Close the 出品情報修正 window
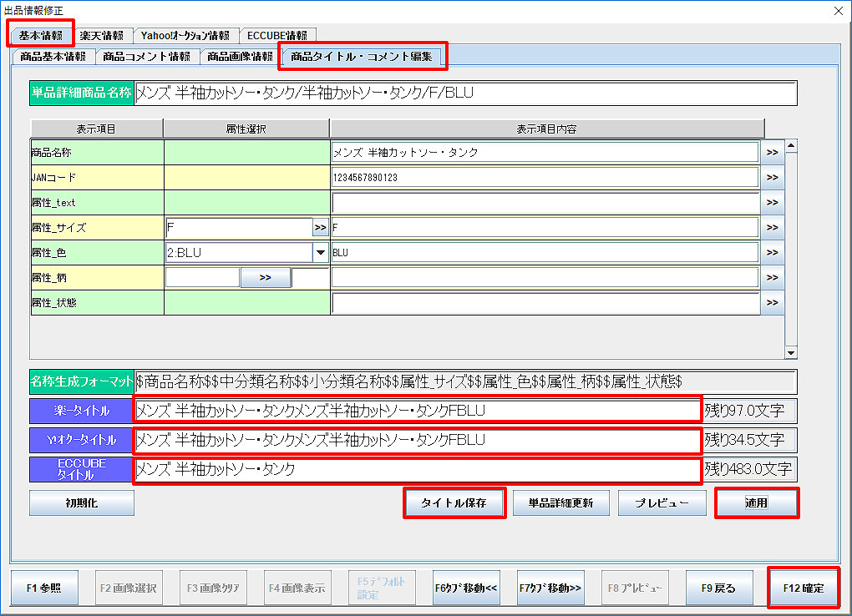This screenshot has width=852, height=616. pos(838,10)
